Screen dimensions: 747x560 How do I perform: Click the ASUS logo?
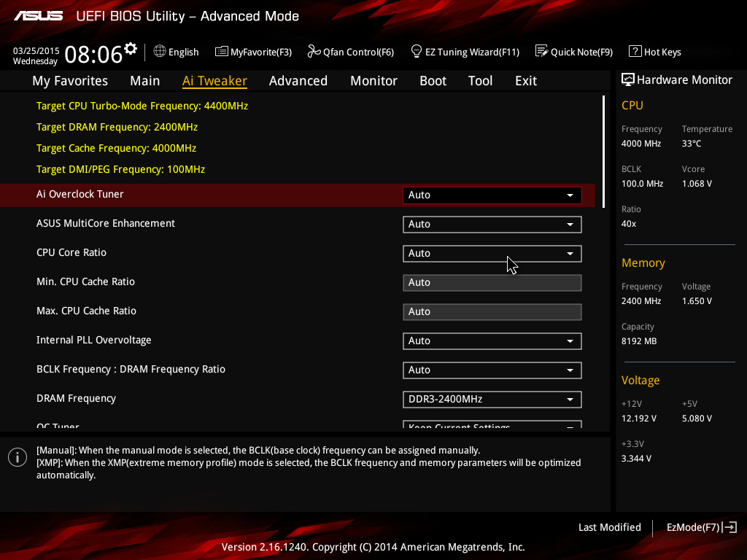tap(38, 16)
